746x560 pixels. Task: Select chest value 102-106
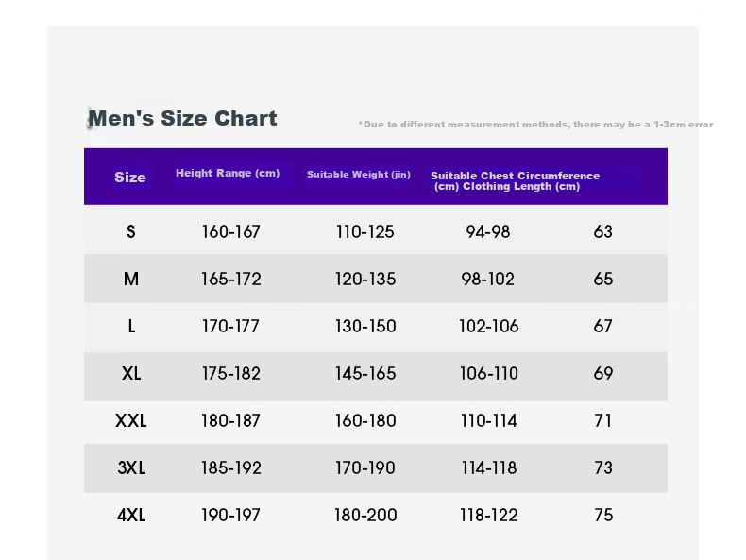tap(488, 327)
